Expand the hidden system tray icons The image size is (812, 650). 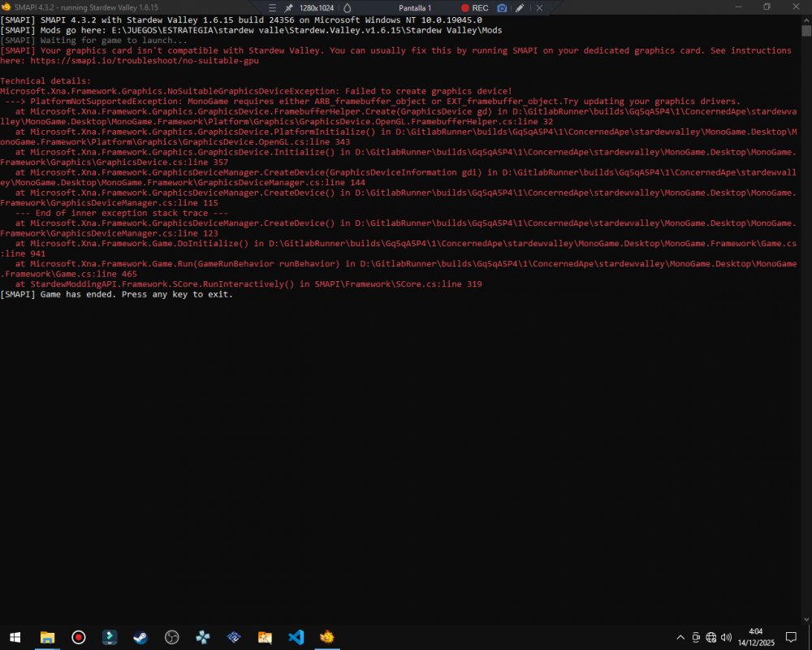click(680, 637)
